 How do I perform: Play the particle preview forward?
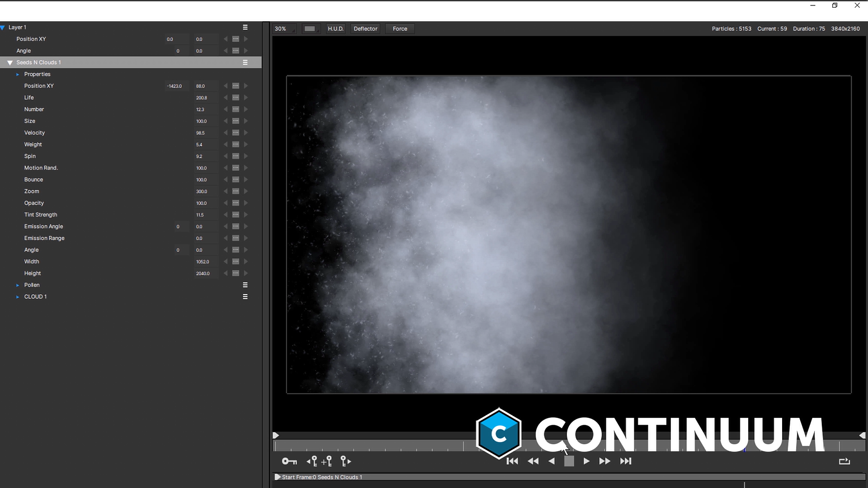(586, 461)
